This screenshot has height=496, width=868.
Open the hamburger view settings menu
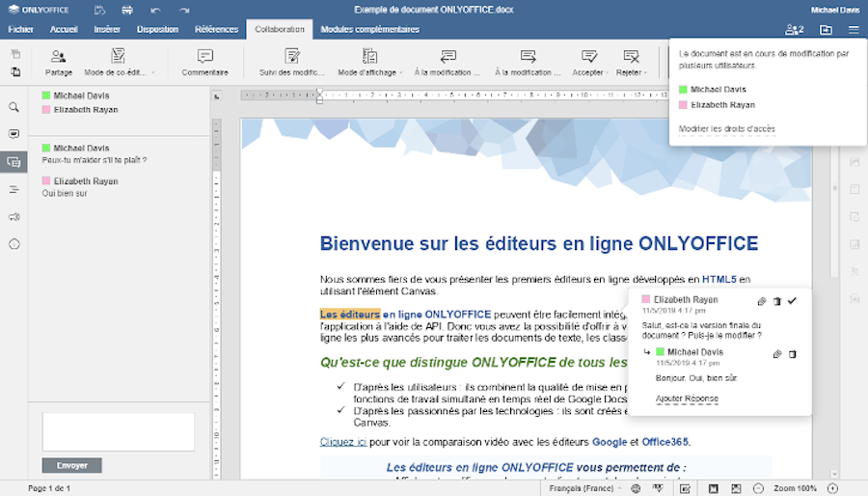(x=854, y=29)
